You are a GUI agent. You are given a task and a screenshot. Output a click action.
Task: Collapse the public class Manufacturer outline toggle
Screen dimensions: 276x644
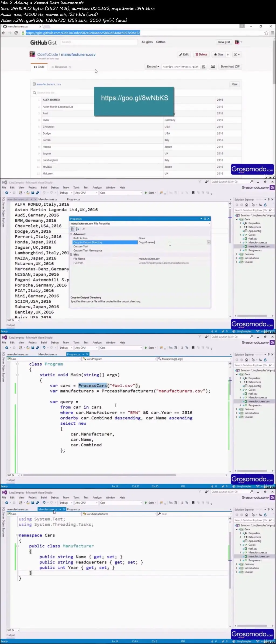tap(17, 546)
